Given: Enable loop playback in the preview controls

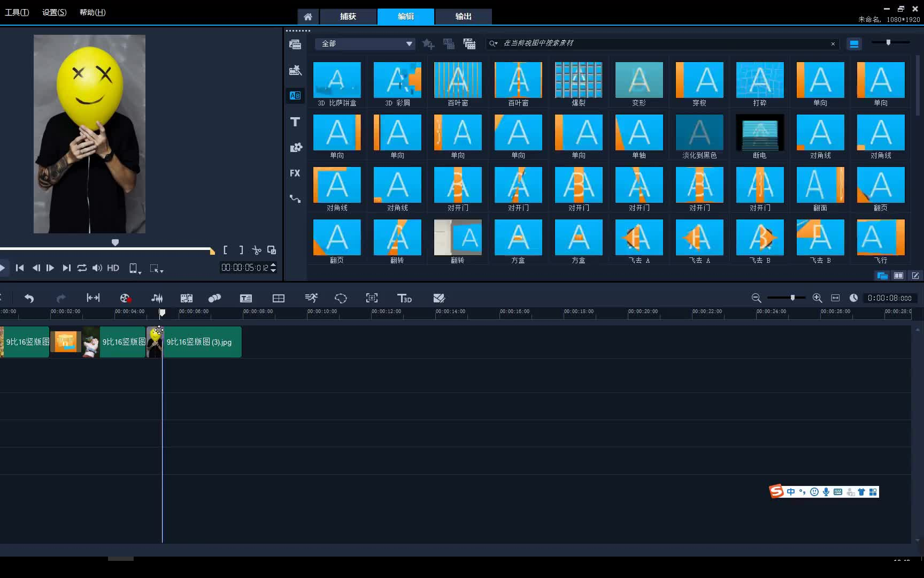Looking at the screenshot, I should pyautogui.click(x=82, y=268).
